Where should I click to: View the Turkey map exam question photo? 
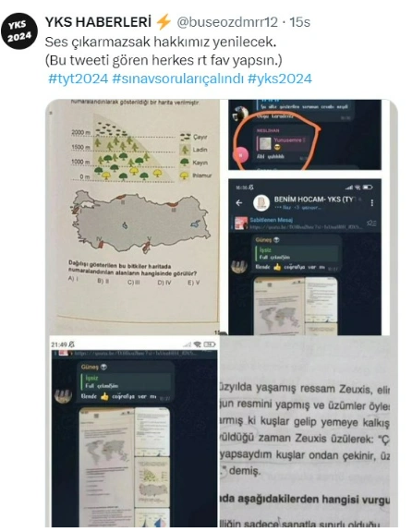point(132,217)
